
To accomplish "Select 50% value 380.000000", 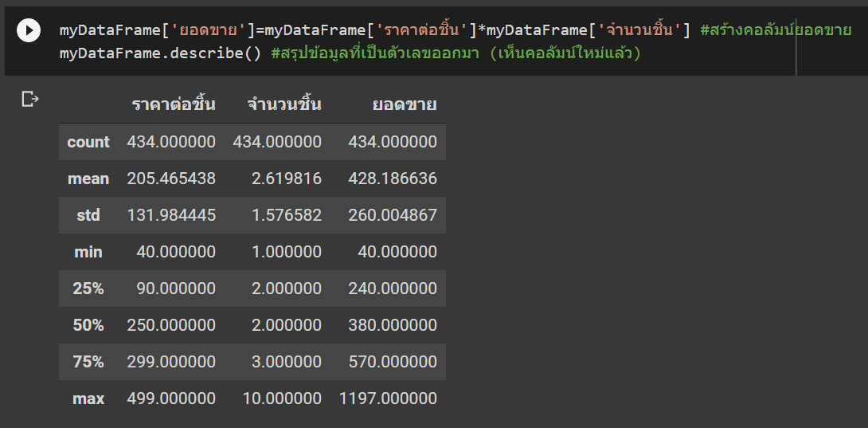I will pos(393,325).
